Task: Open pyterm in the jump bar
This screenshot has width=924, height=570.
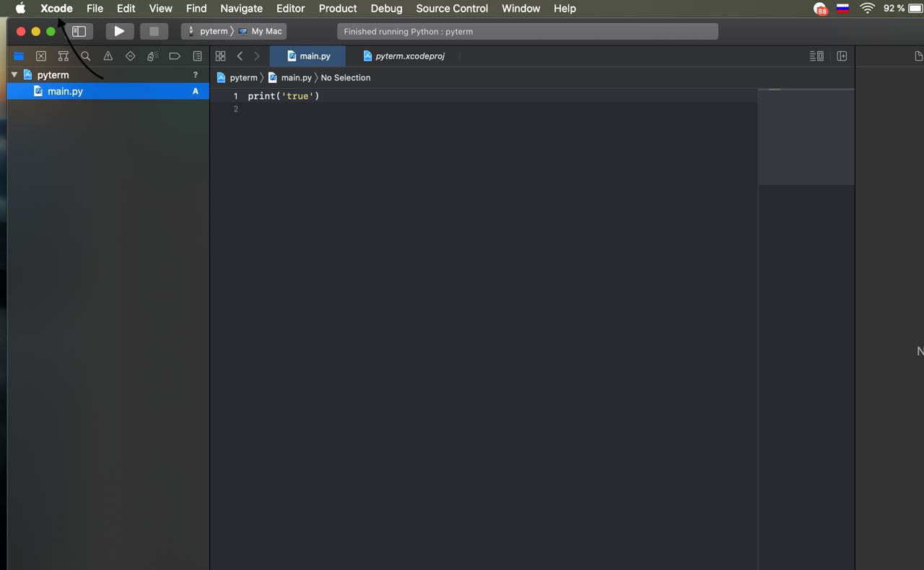Action: coord(237,77)
